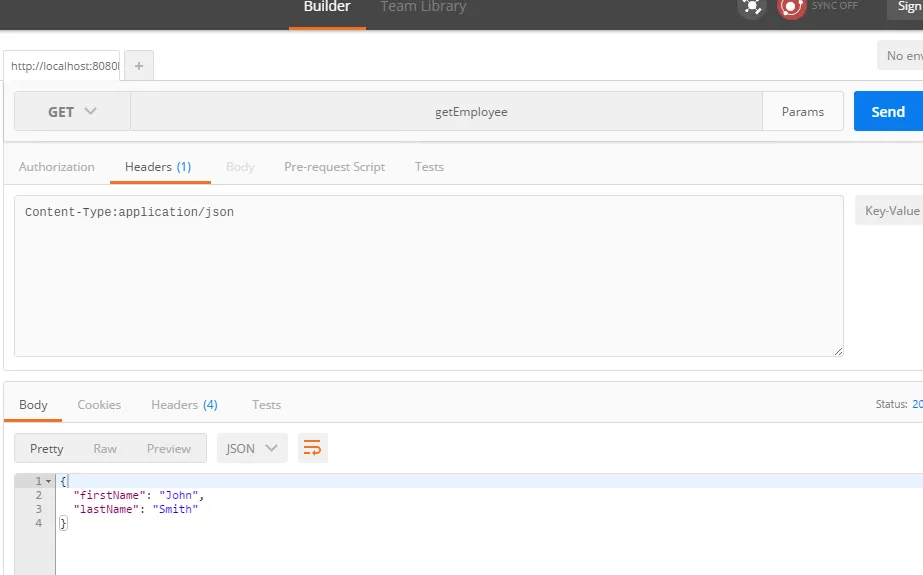Screen dimensions: 923x575
Task: Click the Status label in response
Action: click(x=891, y=404)
